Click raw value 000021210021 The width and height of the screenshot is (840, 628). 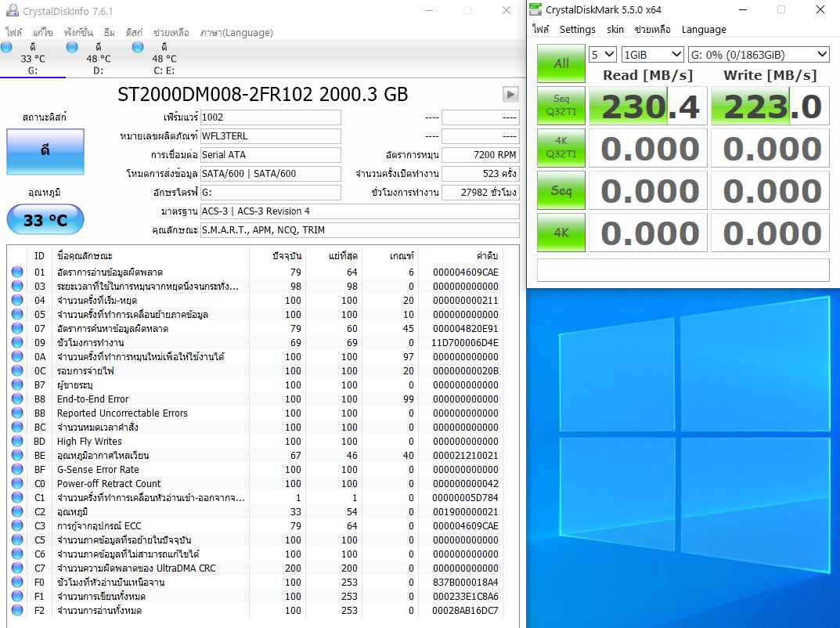(465, 456)
